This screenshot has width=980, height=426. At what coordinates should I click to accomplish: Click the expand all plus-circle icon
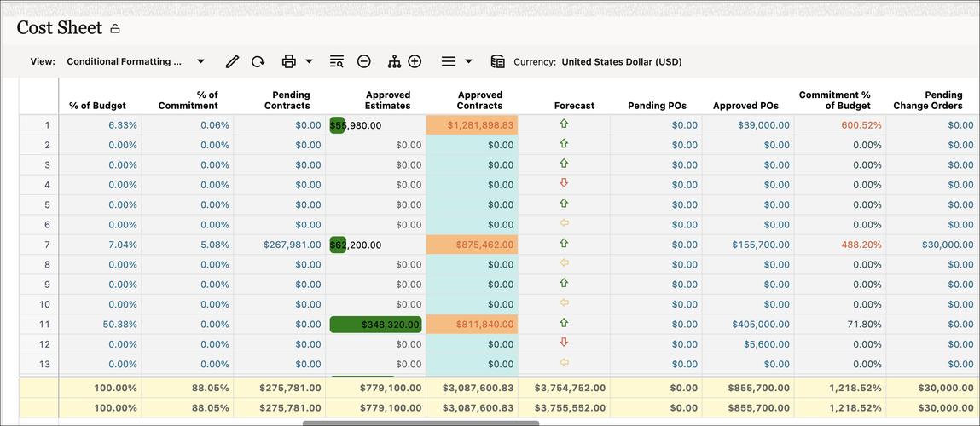pyautogui.click(x=415, y=61)
